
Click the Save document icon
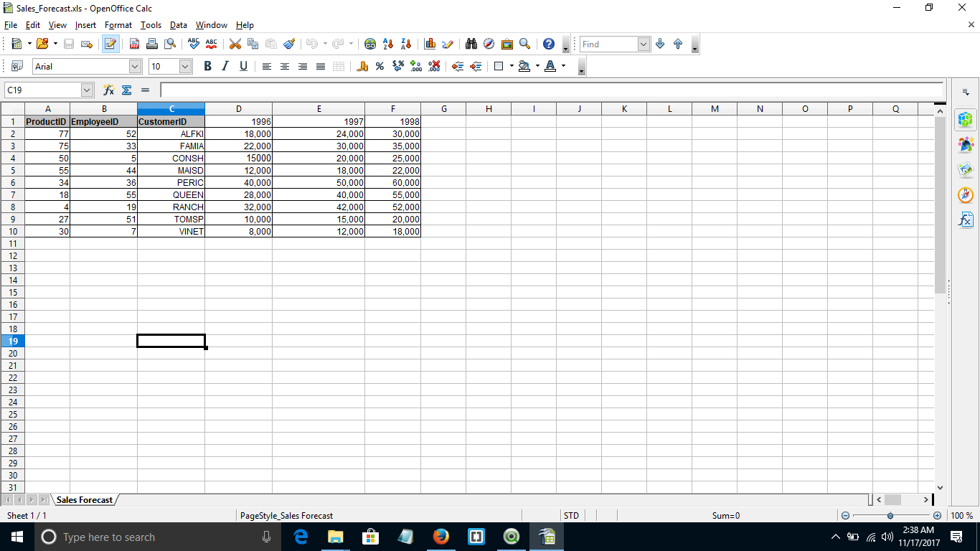point(69,44)
